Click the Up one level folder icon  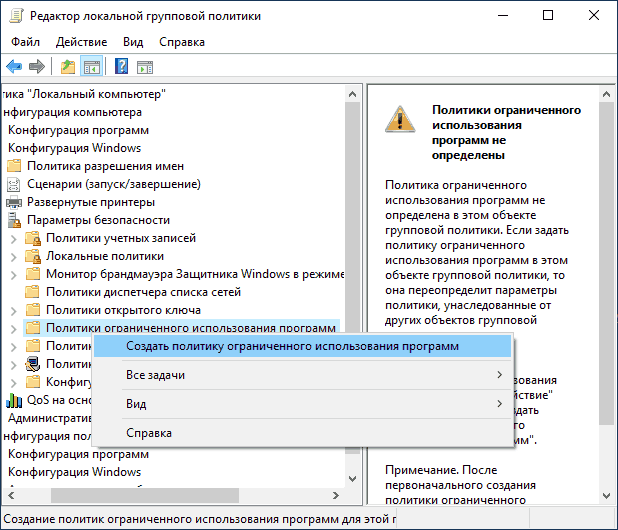tap(68, 66)
